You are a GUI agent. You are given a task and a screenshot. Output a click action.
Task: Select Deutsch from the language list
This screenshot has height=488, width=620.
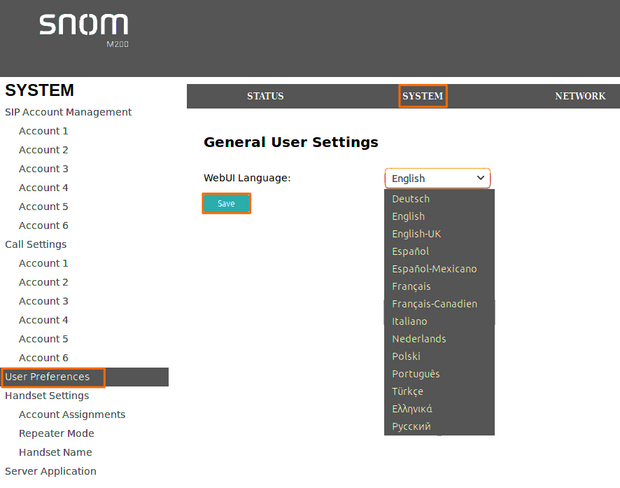(411, 199)
